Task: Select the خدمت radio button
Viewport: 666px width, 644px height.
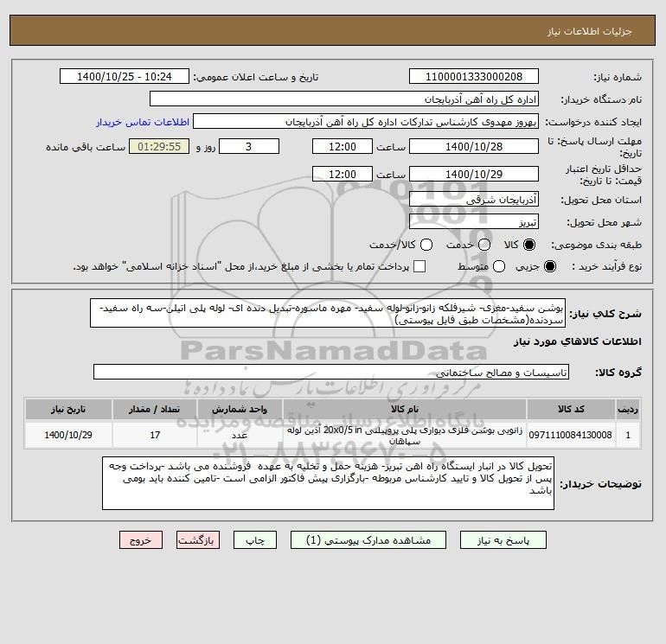Action: coord(484,245)
